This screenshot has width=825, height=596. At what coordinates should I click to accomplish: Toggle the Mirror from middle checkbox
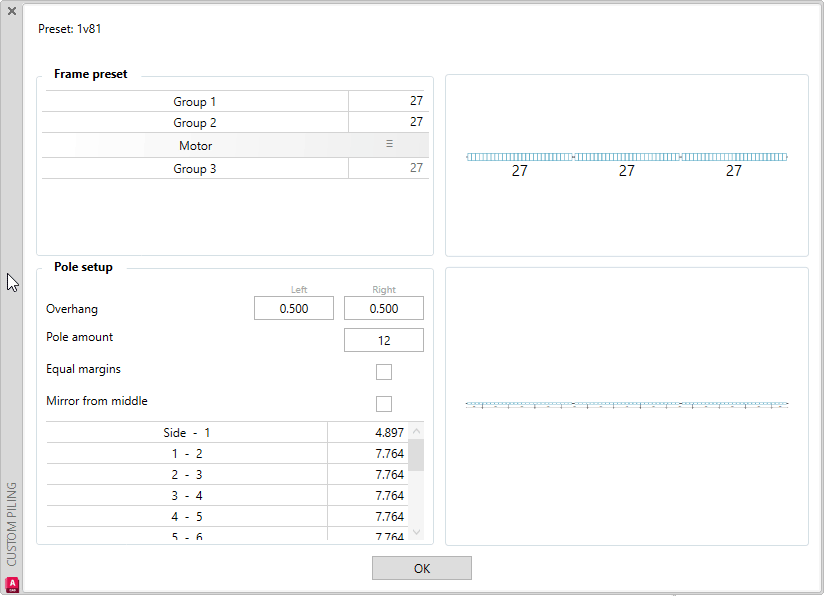pos(384,404)
